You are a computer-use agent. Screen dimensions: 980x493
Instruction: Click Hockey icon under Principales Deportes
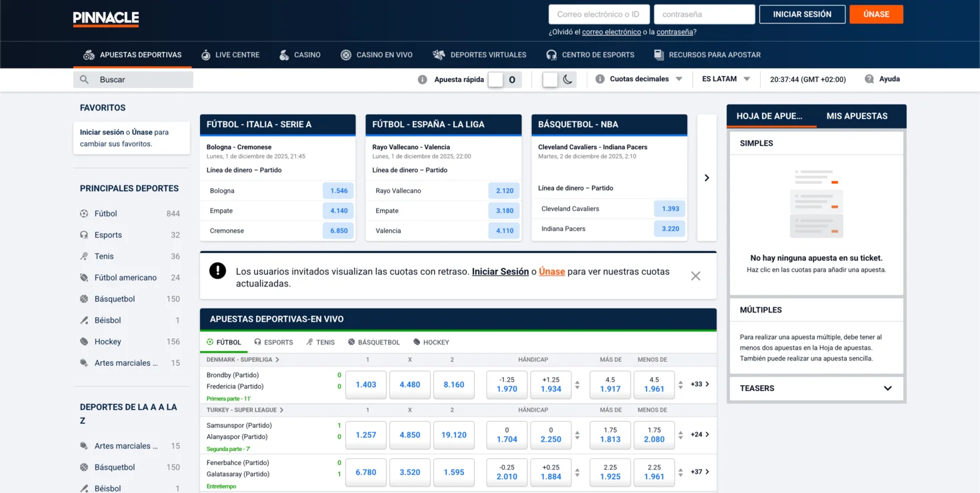[84, 342]
